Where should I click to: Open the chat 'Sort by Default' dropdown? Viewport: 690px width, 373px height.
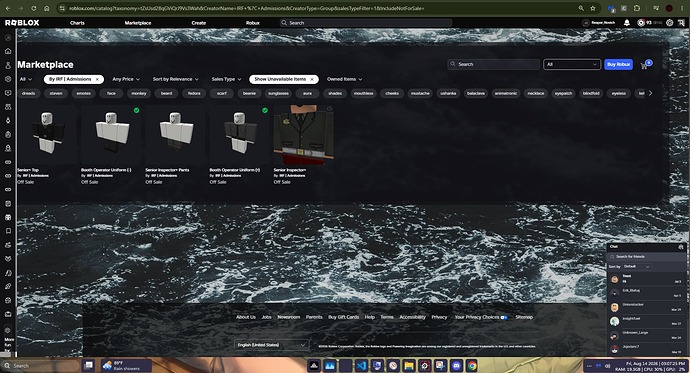tap(637, 267)
